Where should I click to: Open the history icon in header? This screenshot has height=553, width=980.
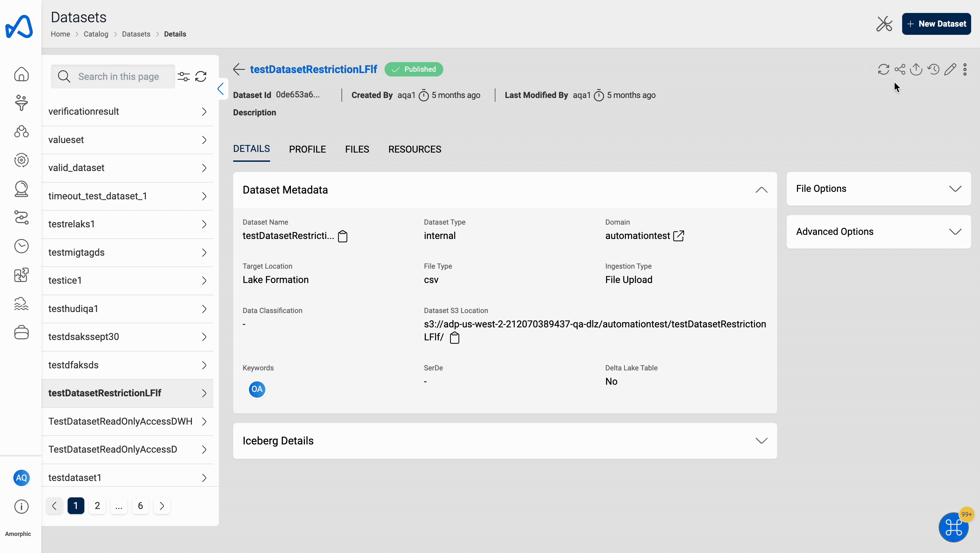click(x=933, y=69)
